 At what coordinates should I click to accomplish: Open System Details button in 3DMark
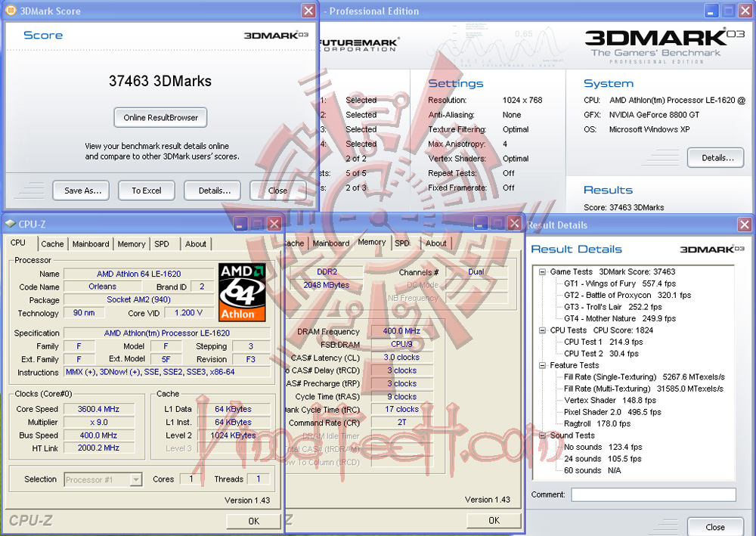coord(715,157)
